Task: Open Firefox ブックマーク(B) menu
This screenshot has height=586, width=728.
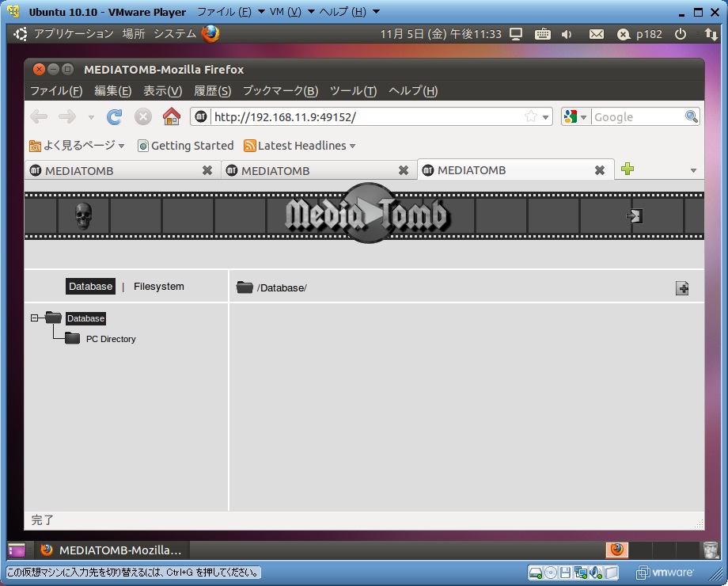Action: click(280, 90)
